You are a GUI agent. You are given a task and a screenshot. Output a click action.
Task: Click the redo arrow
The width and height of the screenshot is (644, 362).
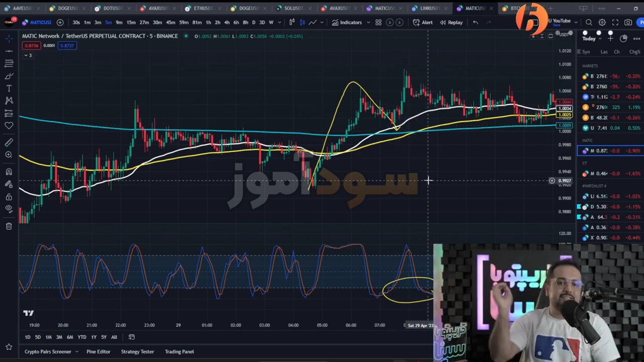point(489,22)
